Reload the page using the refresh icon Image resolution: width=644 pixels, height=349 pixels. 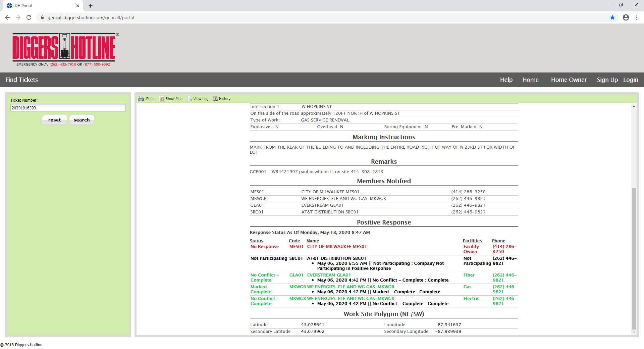[29, 17]
